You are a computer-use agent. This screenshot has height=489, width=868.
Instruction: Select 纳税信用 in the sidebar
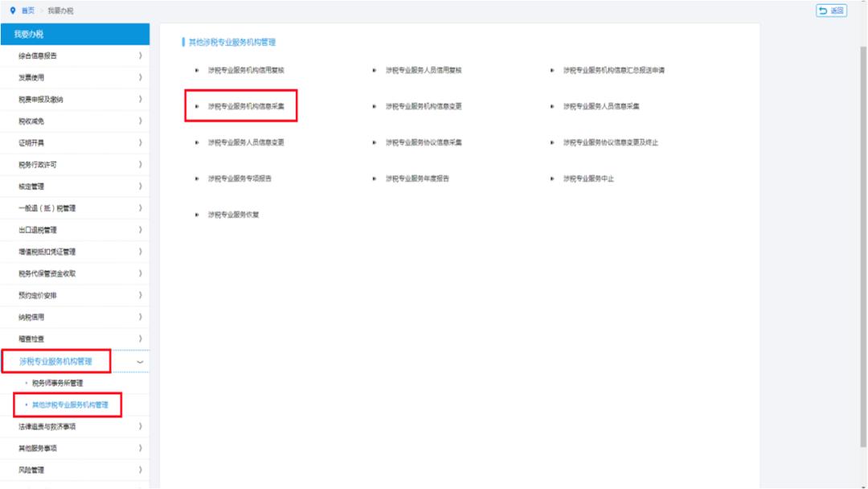pyautogui.click(x=32, y=317)
